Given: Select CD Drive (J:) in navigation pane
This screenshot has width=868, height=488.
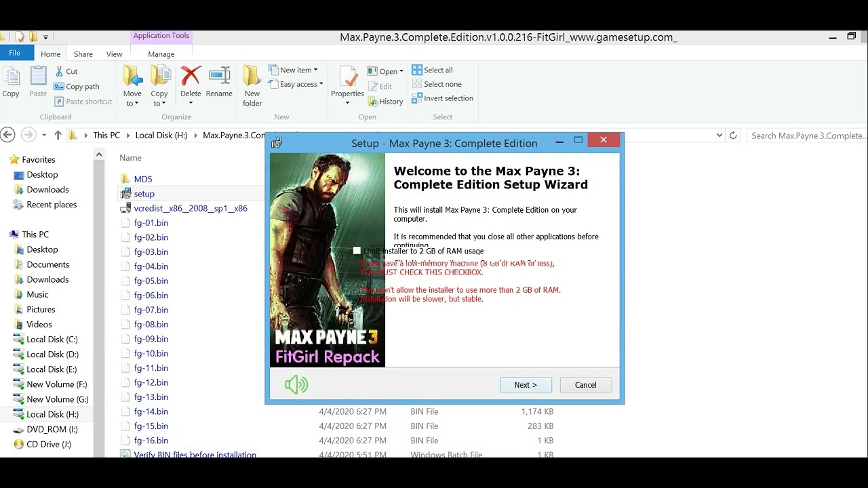Looking at the screenshot, I should tap(49, 444).
